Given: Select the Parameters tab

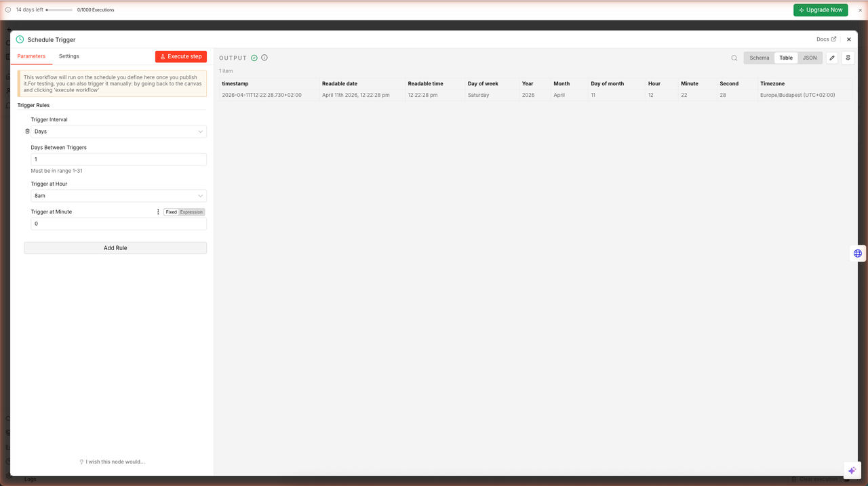Looking at the screenshot, I should click(x=31, y=56).
